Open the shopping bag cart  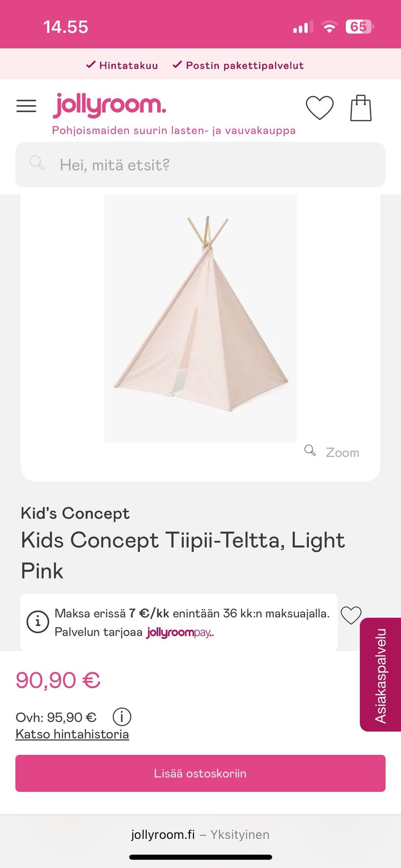tap(360, 108)
